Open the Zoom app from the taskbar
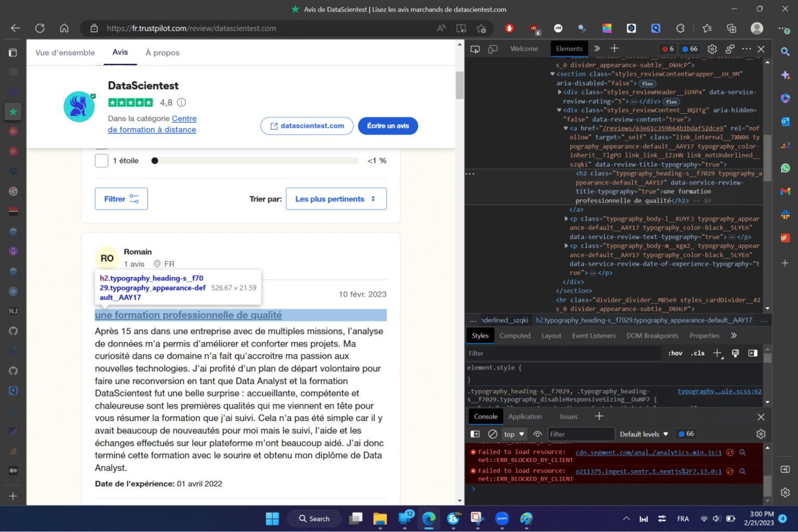798x532 pixels. click(x=502, y=518)
